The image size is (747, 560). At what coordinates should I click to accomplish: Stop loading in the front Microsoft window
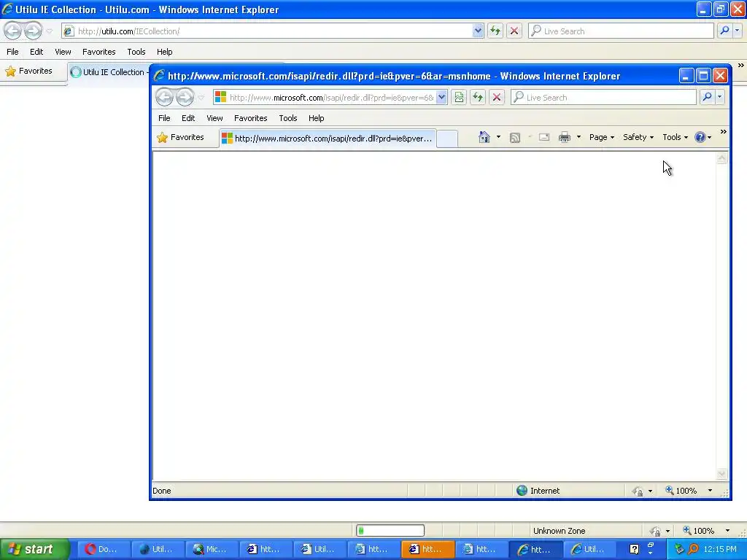point(496,97)
